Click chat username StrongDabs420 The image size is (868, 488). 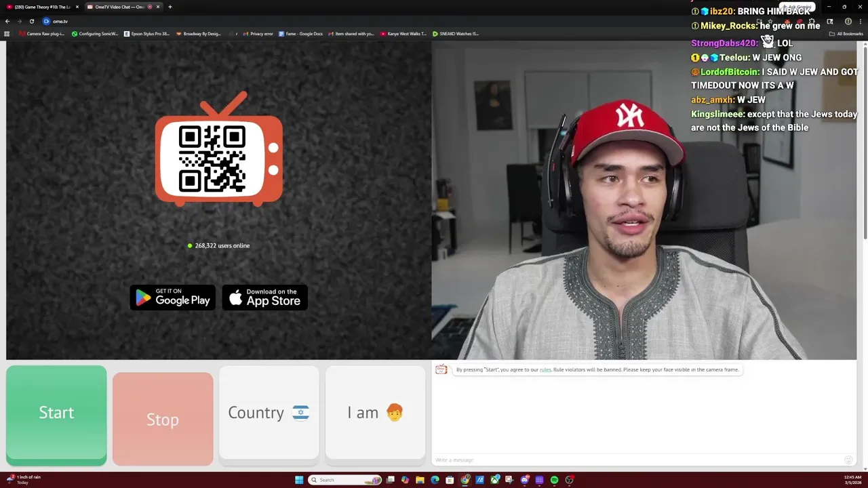click(x=724, y=43)
